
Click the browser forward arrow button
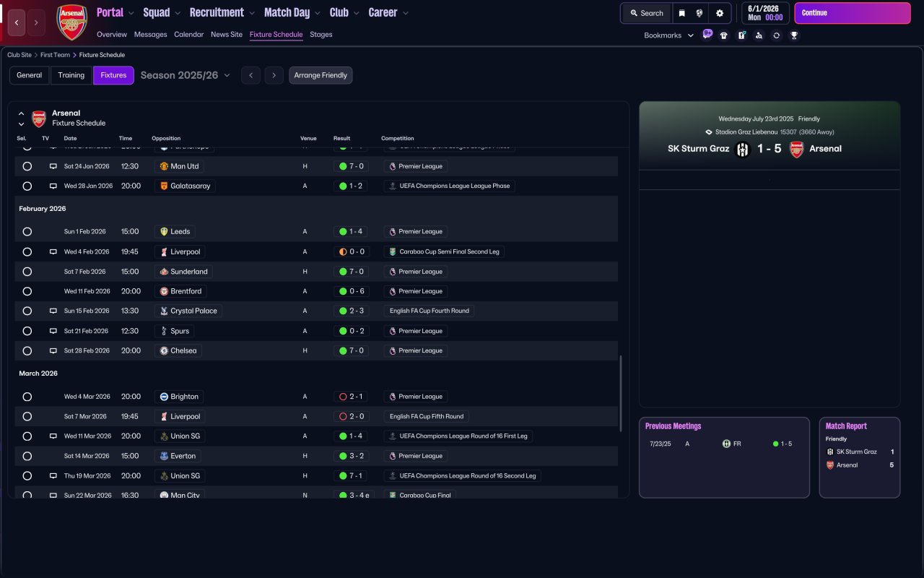pos(36,22)
